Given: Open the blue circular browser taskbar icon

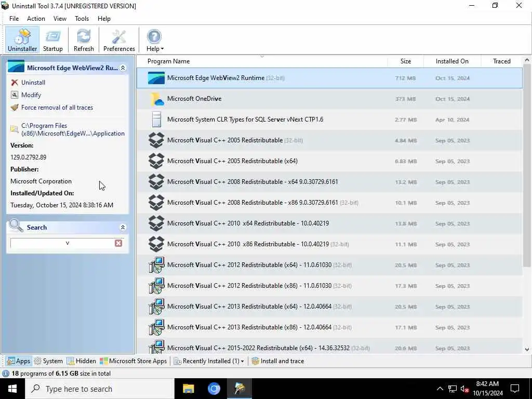Looking at the screenshot, I should pos(214,389).
